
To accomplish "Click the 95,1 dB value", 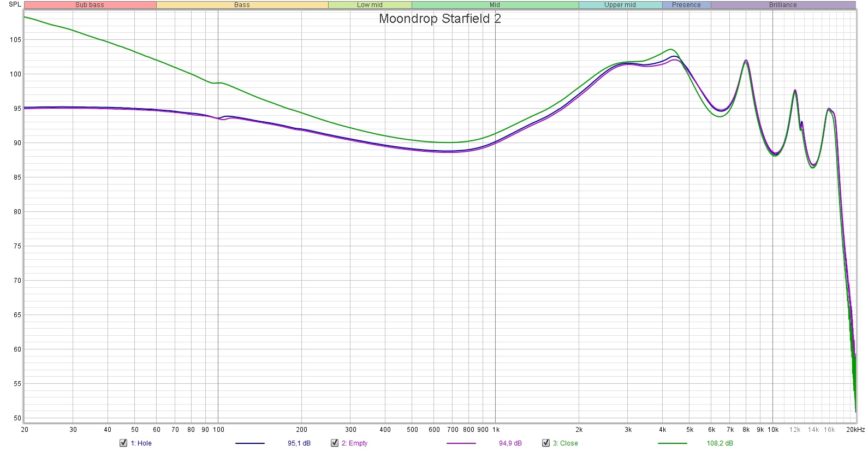I will (299, 443).
